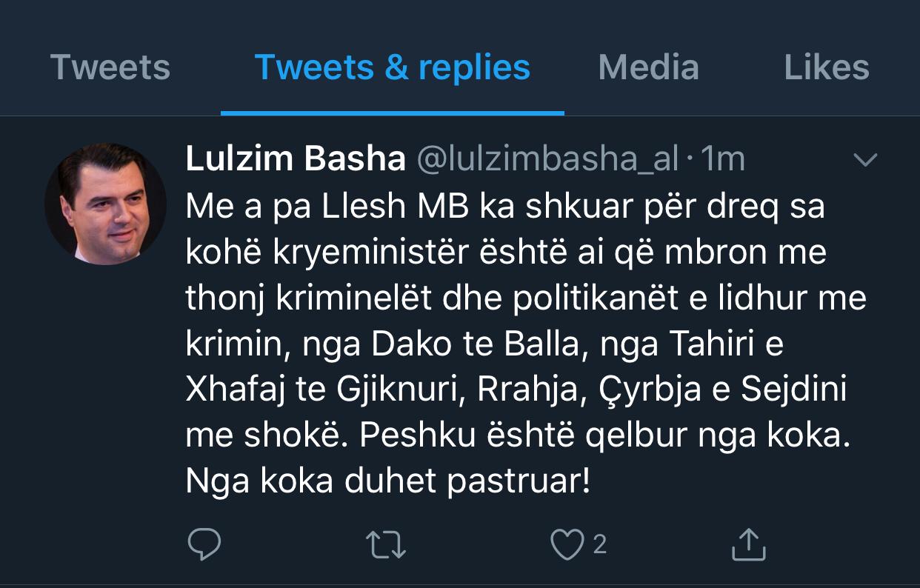Click the Lulzim Basha display name
Image resolution: width=920 pixels, height=588 pixels.
pyautogui.click(x=296, y=160)
